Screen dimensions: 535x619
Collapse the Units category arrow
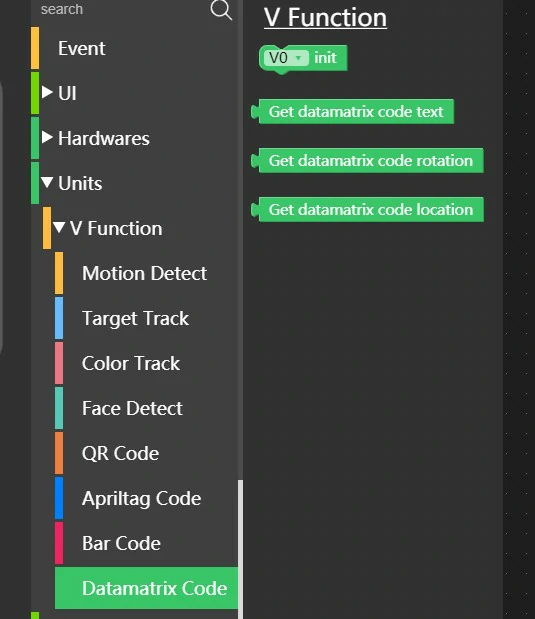pos(47,182)
